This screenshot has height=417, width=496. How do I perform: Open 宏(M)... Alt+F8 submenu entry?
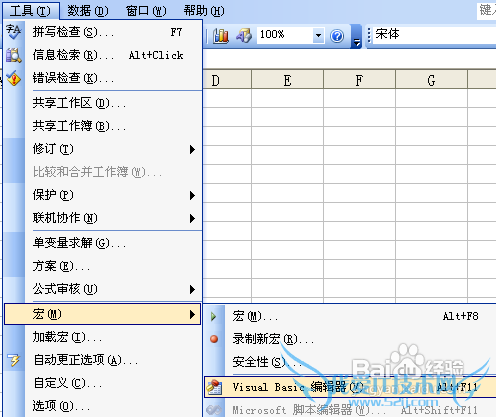[350, 316]
